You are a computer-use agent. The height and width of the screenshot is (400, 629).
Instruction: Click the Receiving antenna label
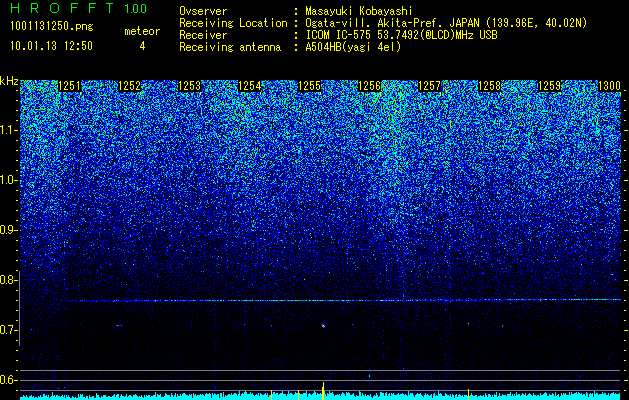230,47
